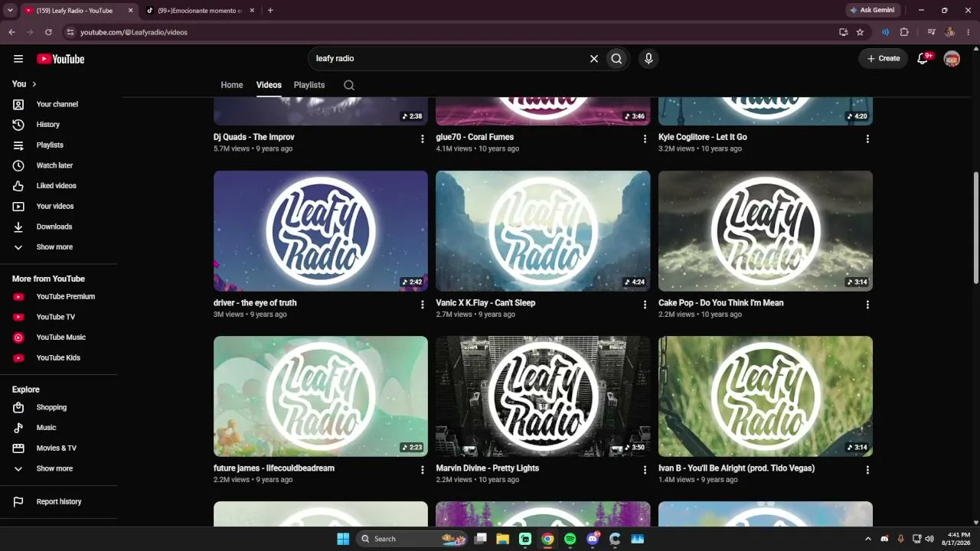
Task: Open Discord from the taskbar
Action: click(592, 539)
